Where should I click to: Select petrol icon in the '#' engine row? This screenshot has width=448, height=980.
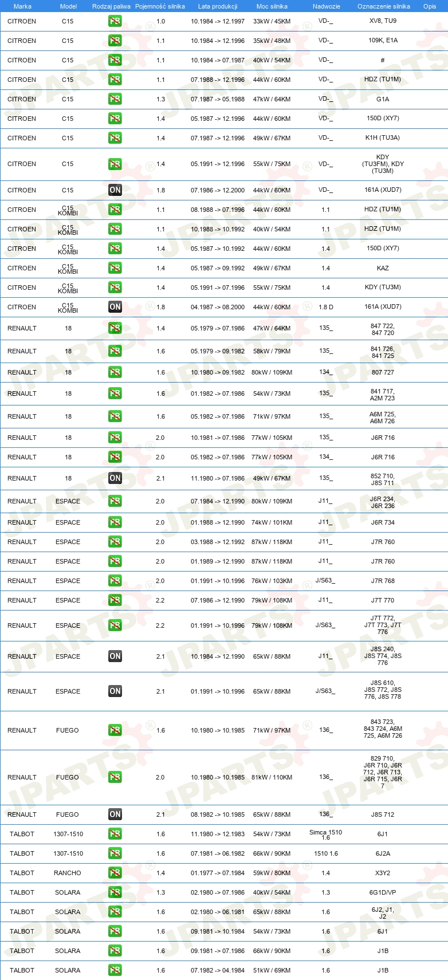(115, 60)
